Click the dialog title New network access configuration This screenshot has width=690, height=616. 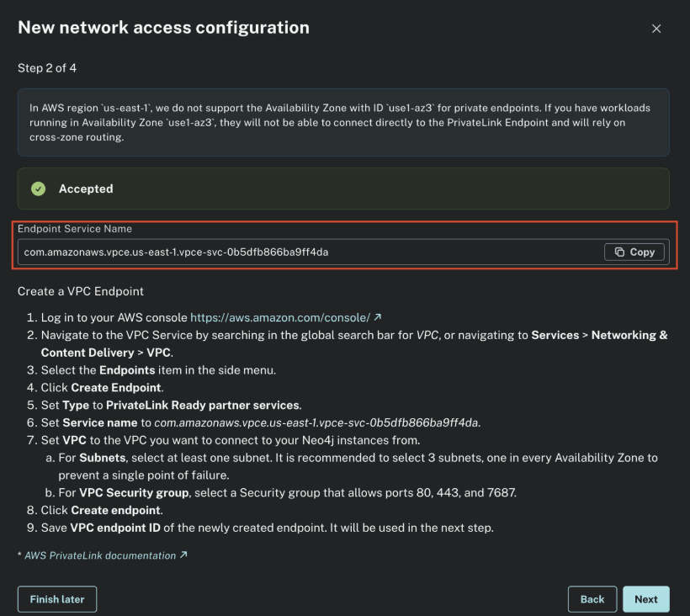point(162,27)
